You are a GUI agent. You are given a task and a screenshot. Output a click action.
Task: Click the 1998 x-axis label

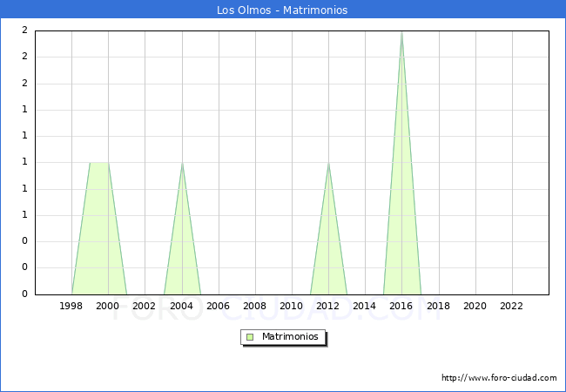71,306
